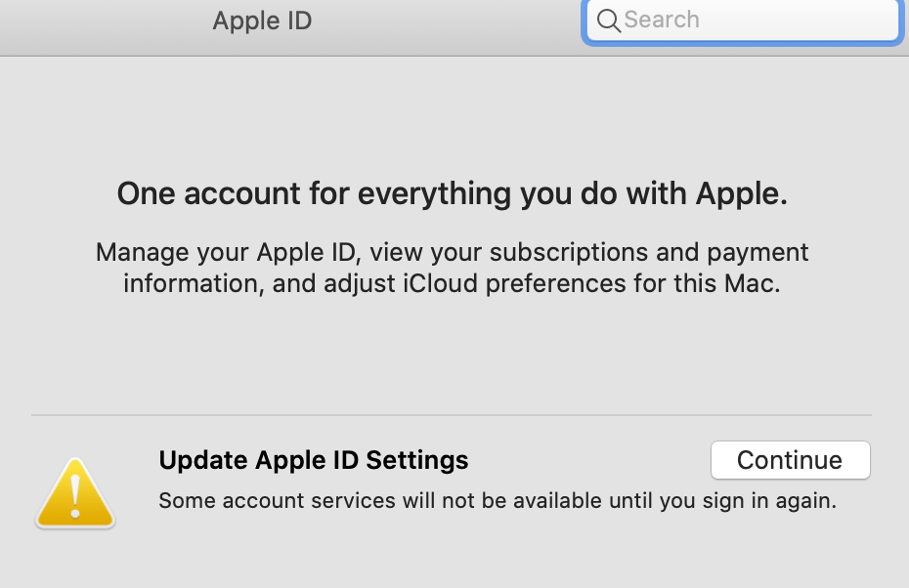Viewport: 909px width, 588px height.
Task: Select the "One account for everything" headline
Action: 452,193
